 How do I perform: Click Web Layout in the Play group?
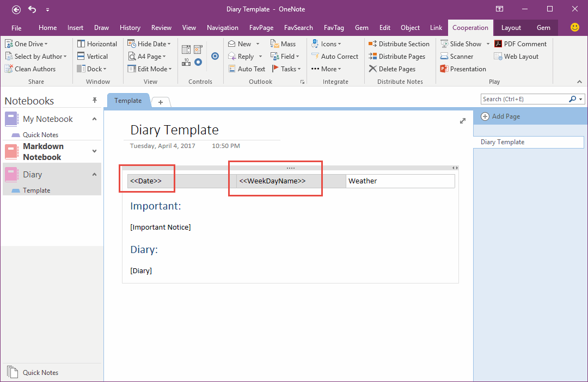point(516,56)
